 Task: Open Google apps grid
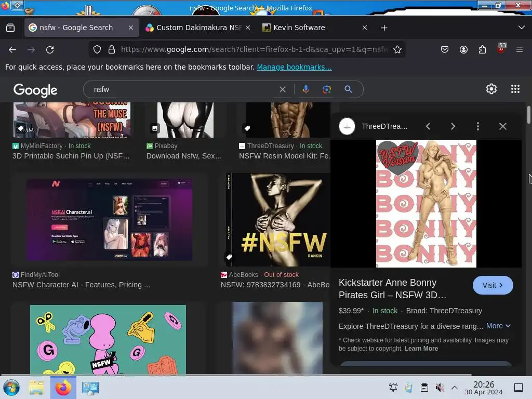coord(515,89)
